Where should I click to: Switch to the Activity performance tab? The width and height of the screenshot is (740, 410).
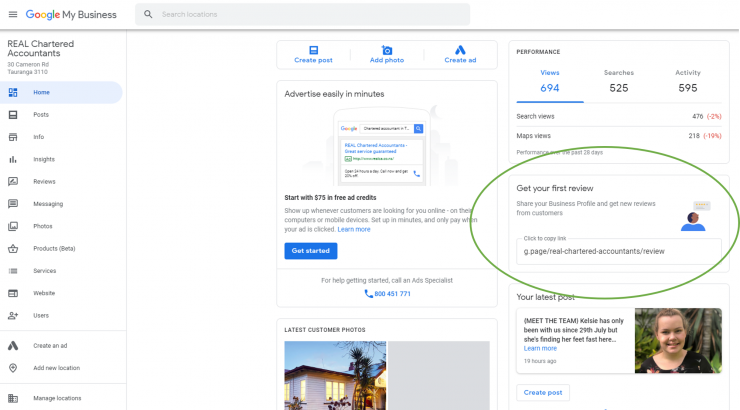coord(688,81)
